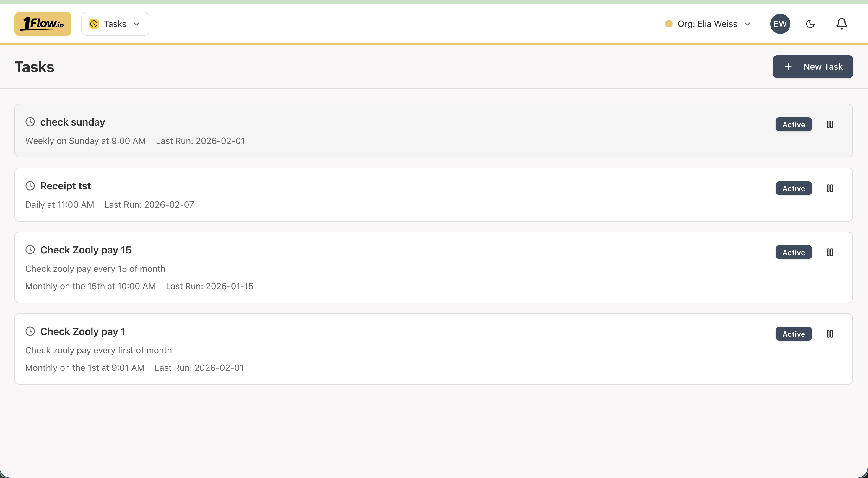Image resolution: width=868 pixels, height=478 pixels.
Task: Click chevron next to Elia Weiss
Action: pos(747,24)
